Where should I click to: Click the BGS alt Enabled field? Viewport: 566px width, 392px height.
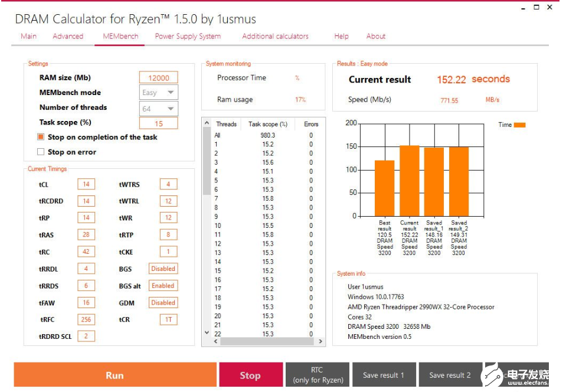163,286
